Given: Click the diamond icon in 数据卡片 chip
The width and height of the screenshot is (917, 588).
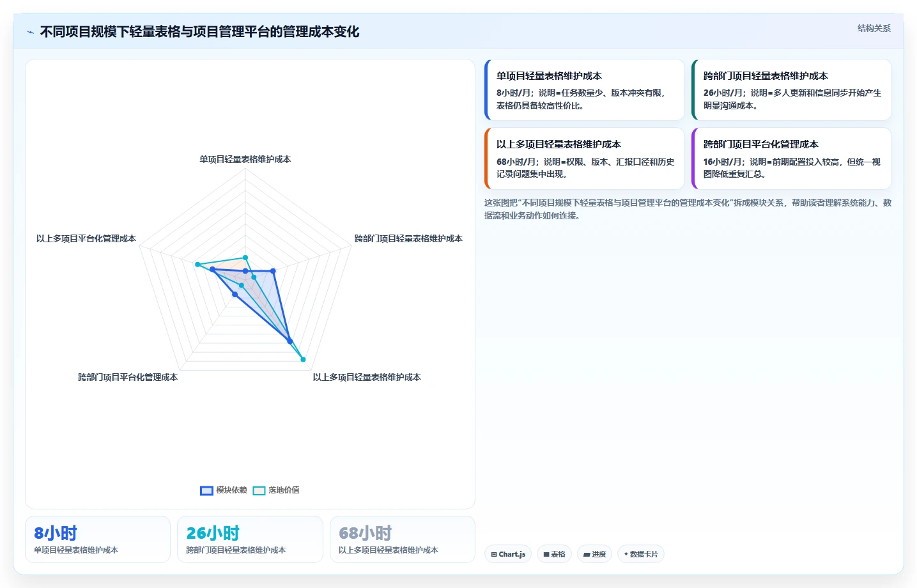Looking at the screenshot, I should coord(626,554).
